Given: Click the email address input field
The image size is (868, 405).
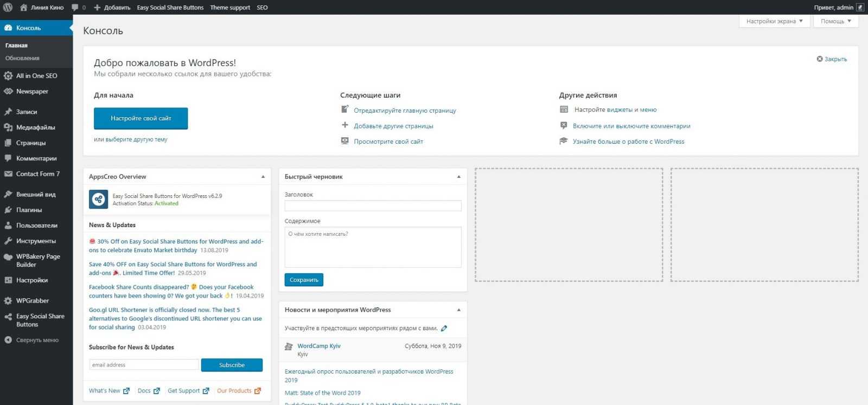Looking at the screenshot, I should (x=144, y=365).
